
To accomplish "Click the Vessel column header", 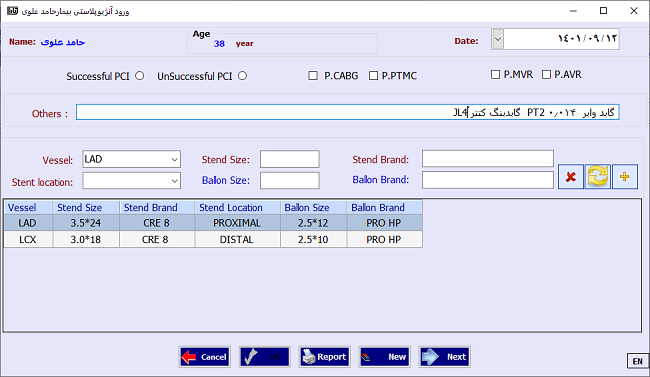I will [x=28, y=207].
